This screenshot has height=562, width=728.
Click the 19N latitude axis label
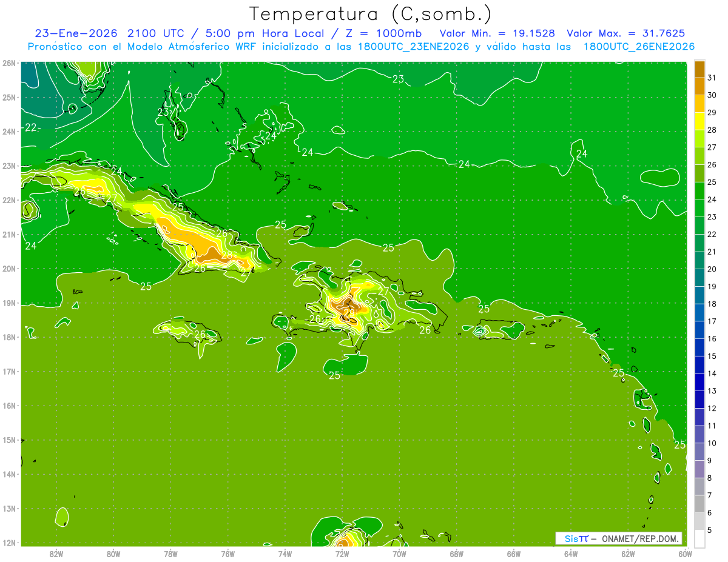(x=9, y=303)
